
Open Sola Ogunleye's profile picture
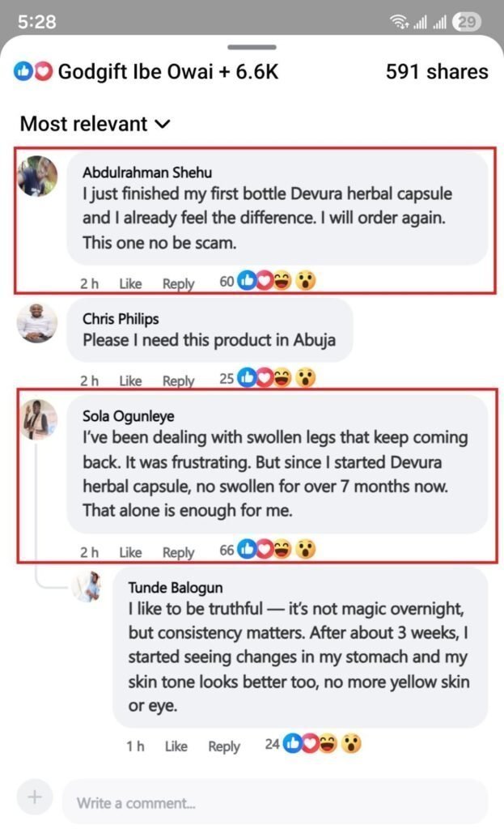(x=38, y=420)
